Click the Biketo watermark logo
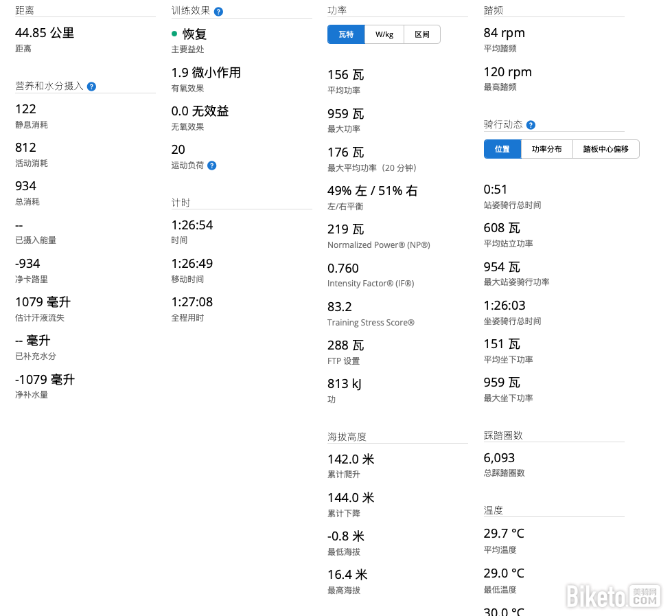672x616 pixels. pyautogui.click(x=612, y=595)
